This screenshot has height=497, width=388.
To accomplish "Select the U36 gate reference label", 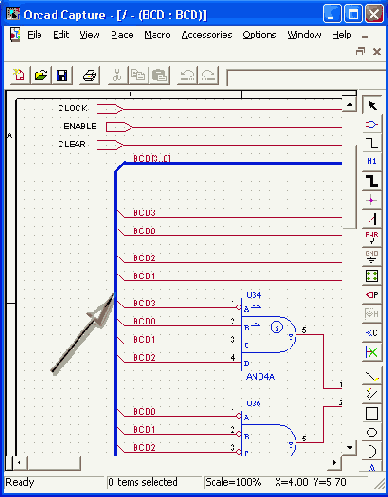I will coord(253,403).
